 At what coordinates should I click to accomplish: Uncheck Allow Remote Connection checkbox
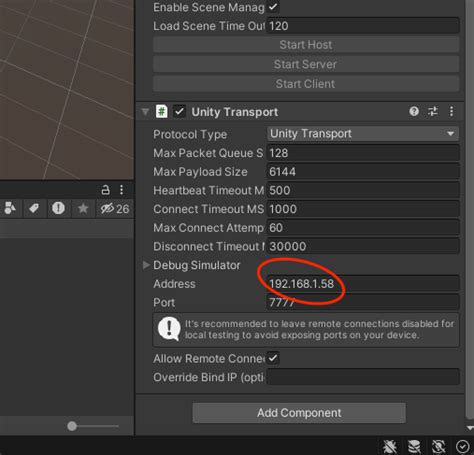point(273,358)
